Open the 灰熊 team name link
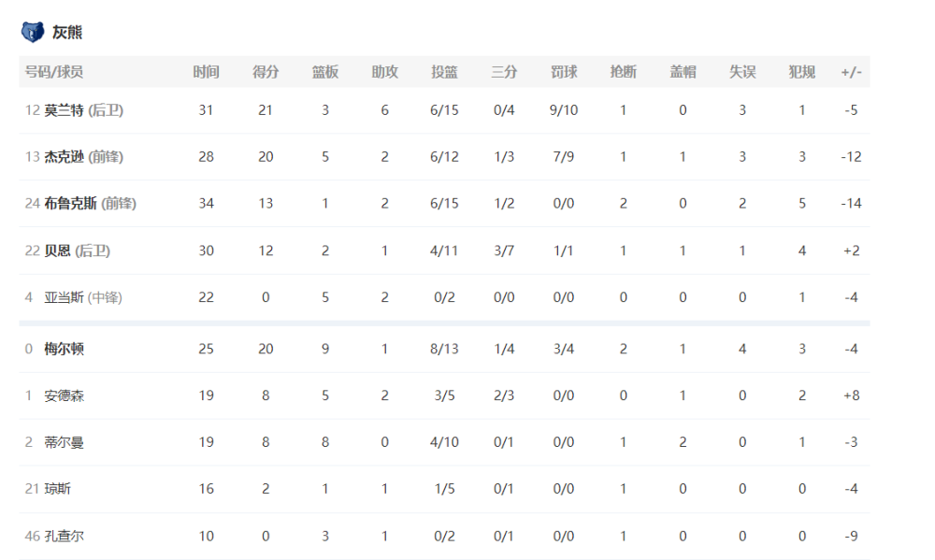This screenshot has height=560, width=935. point(66,32)
